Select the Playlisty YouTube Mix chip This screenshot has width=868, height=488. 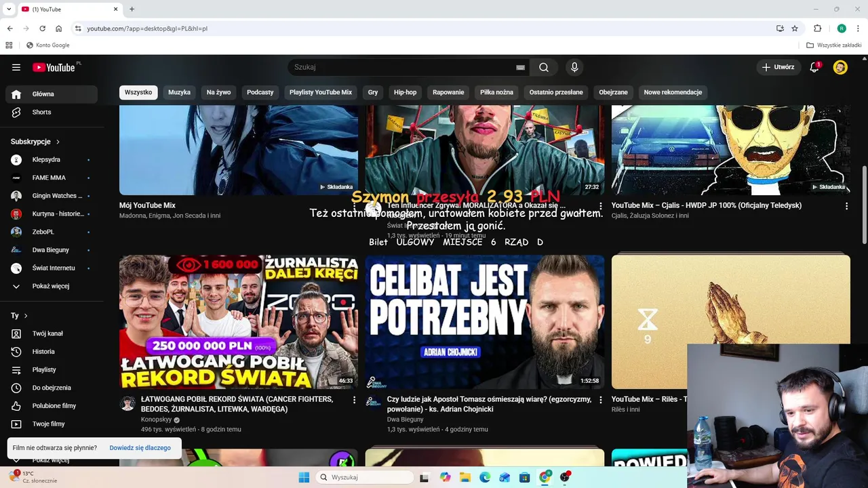[321, 92]
